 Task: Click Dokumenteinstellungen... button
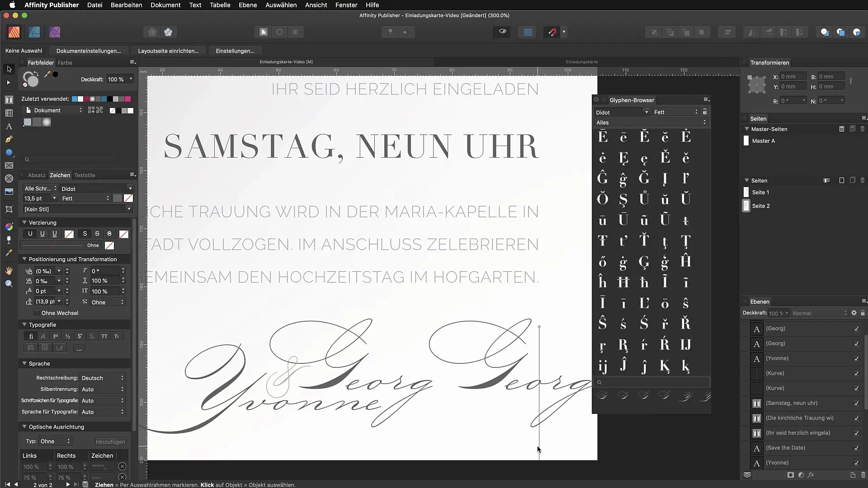pos(89,51)
